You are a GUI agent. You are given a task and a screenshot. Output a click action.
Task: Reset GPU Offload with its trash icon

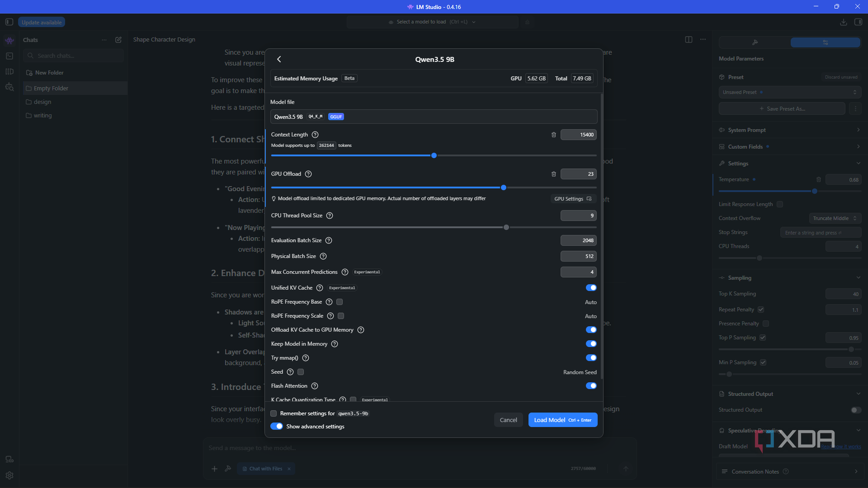553,174
